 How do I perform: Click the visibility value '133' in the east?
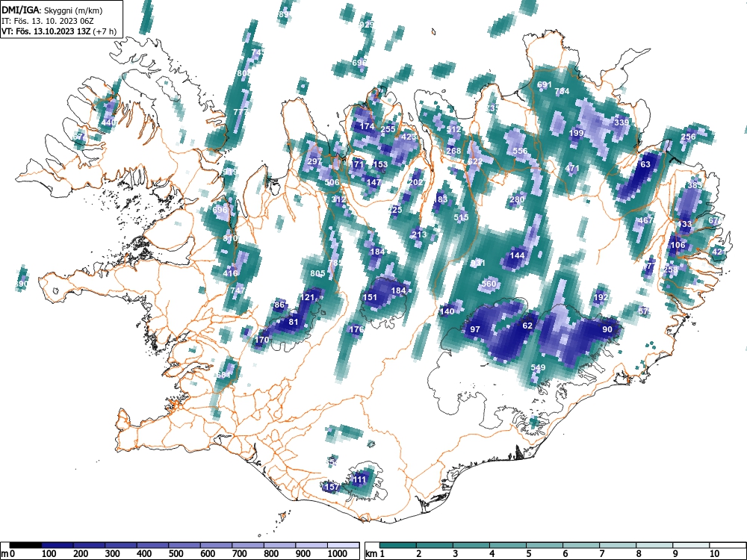click(x=684, y=224)
